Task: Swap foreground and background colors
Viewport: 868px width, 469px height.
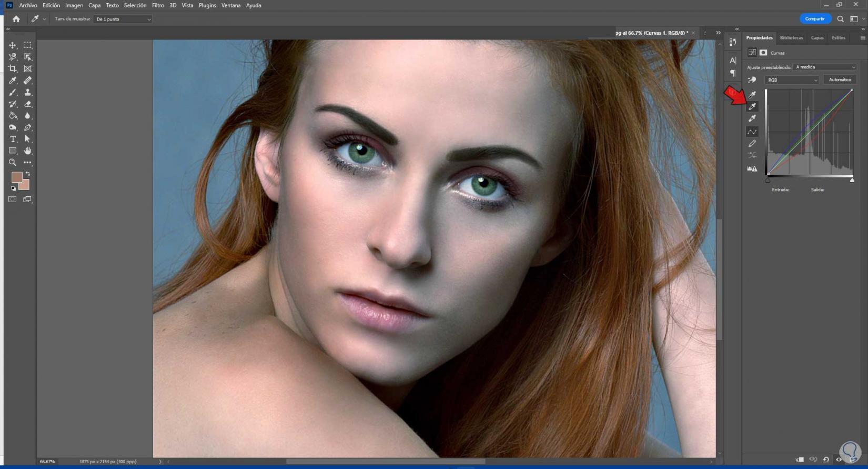Action: tap(28, 174)
